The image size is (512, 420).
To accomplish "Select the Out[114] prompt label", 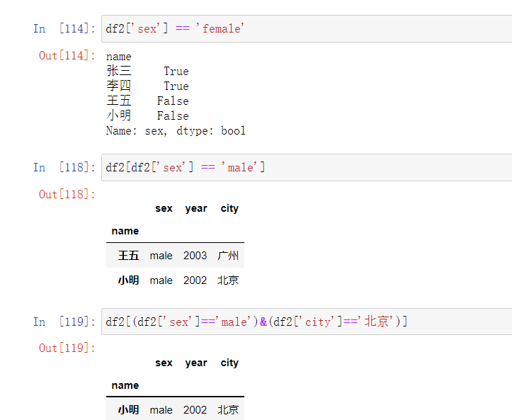I will point(67,55).
